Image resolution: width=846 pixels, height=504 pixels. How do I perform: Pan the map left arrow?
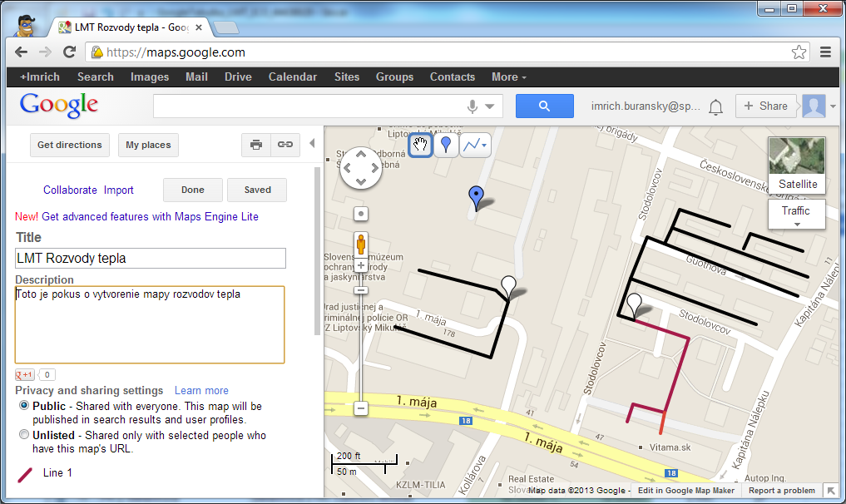347,168
